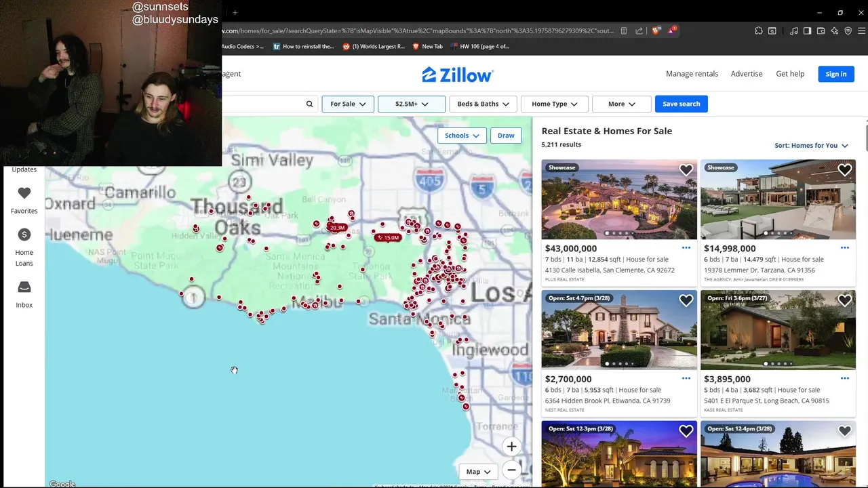Image resolution: width=868 pixels, height=488 pixels.
Task: Favorite the Sat 12-4pm open house listing
Action: pyautogui.click(x=844, y=431)
